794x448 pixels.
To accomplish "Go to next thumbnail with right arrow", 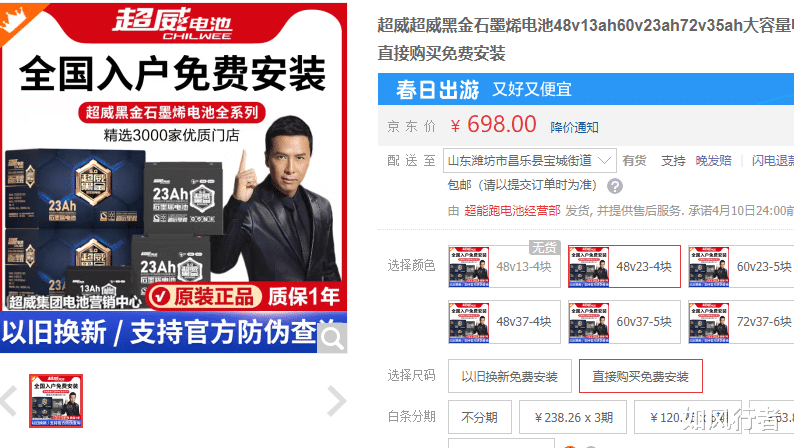I will [x=337, y=401].
